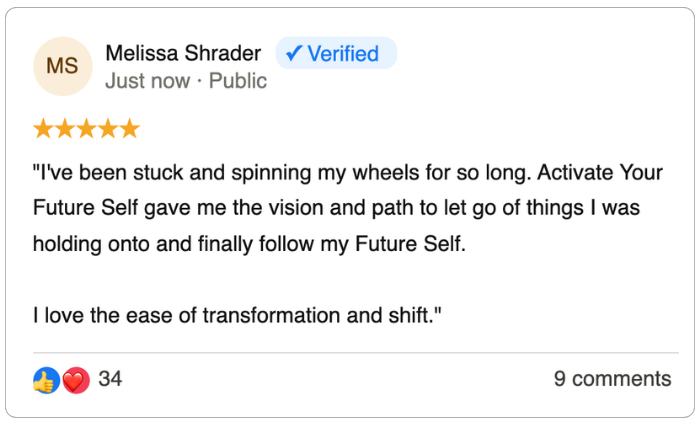This screenshot has width=700, height=425.
Task: Click the MS profile avatar circle
Action: [62, 67]
